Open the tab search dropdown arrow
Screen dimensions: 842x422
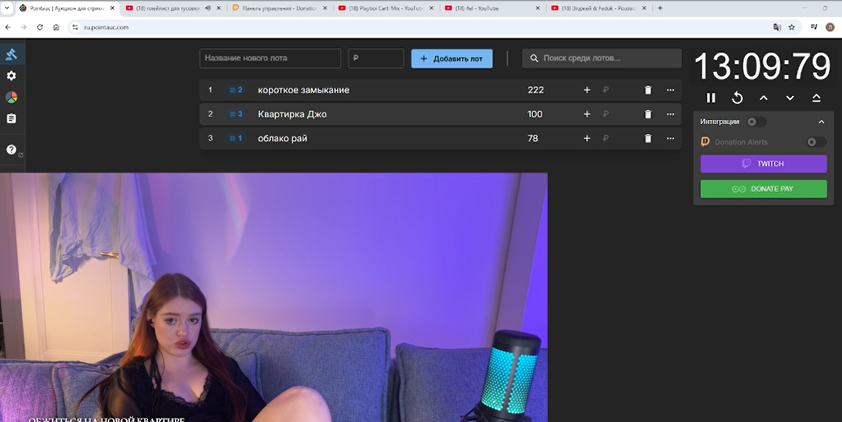(x=7, y=8)
